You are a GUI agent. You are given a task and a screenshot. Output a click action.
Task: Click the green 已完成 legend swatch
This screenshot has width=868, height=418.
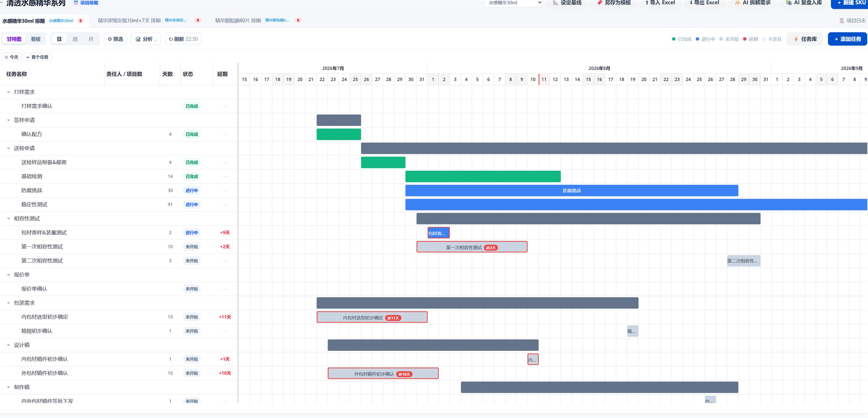tap(674, 39)
